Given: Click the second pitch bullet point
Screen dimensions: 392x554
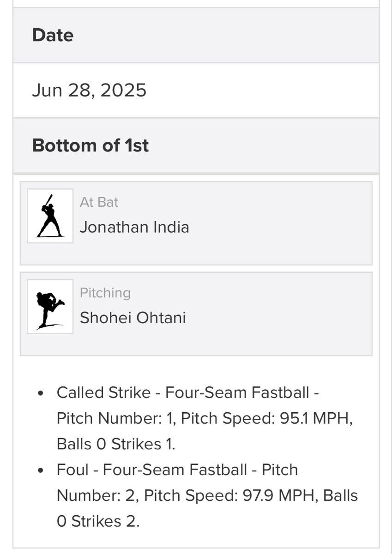Looking at the screenshot, I should point(41,470).
